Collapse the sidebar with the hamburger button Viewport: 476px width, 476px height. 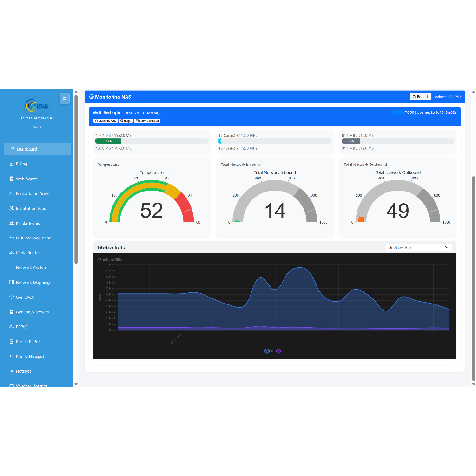(x=64, y=99)
